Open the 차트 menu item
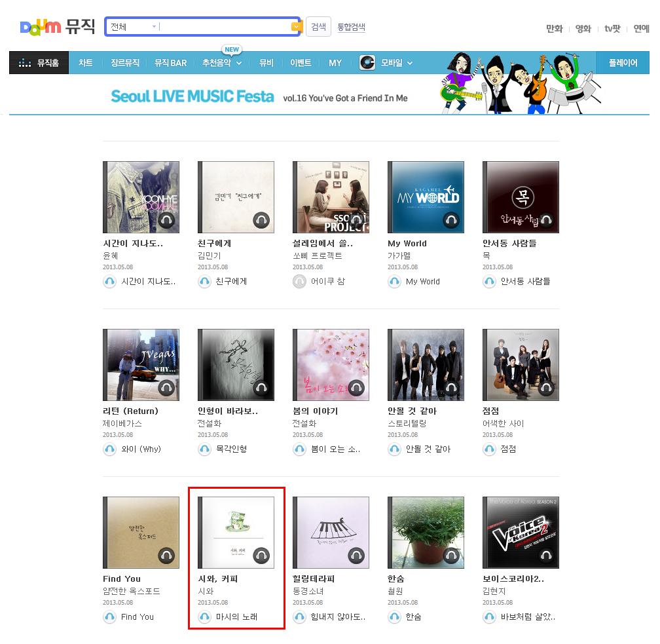Image resolution: width=660 pixels, height=644 pixels. coord(85,63)
